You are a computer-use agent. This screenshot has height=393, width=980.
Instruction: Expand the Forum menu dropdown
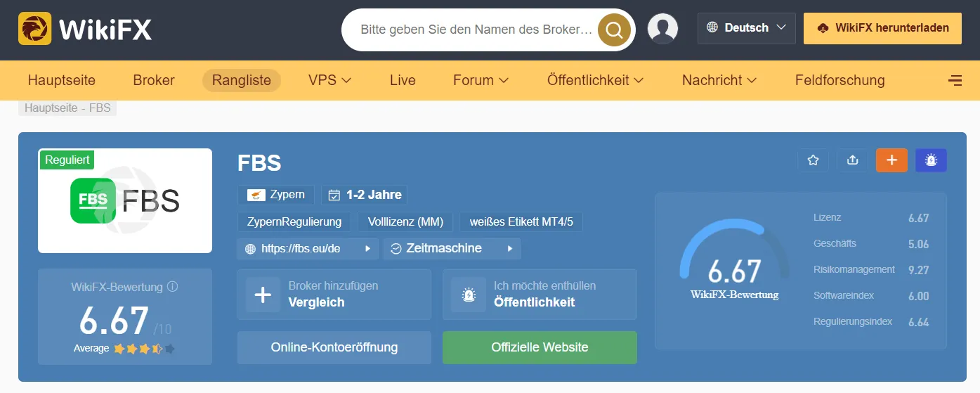click(x=481, y=80)
